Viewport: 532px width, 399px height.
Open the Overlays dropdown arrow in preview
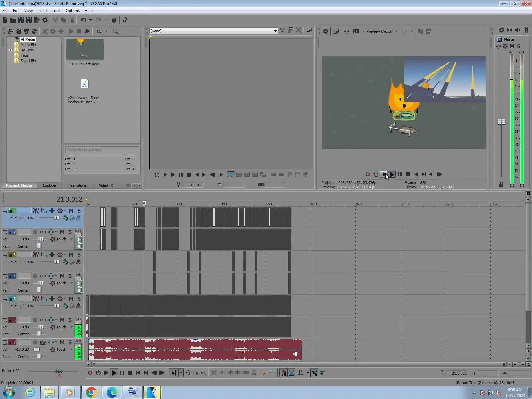coord(411,31)
